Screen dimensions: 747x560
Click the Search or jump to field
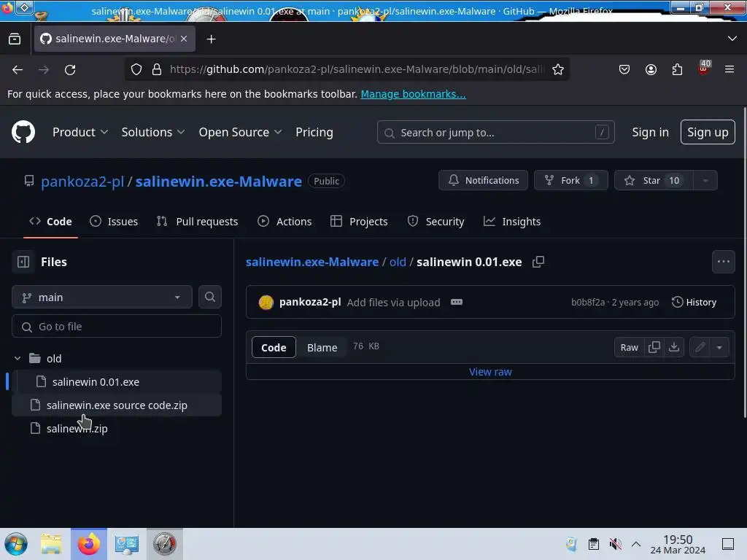click(495, 132)
